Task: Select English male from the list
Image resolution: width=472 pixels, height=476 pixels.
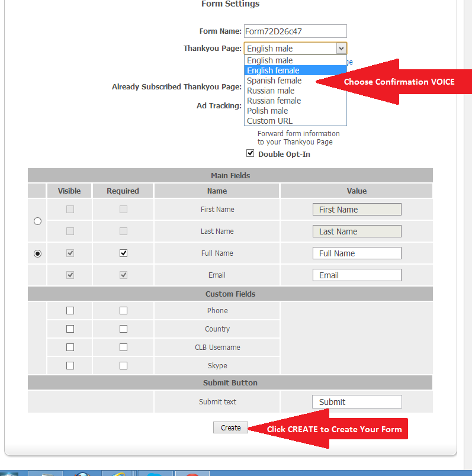Action: pos(270,60)
